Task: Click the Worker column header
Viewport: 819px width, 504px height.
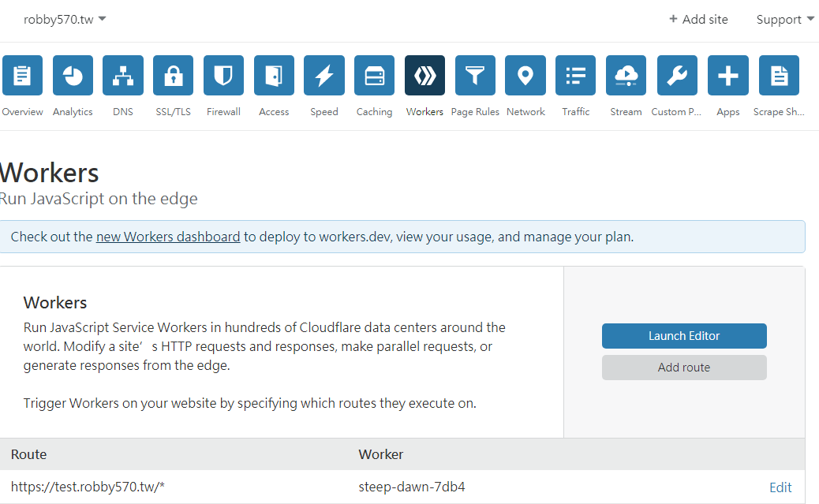Action: pos(381,454)
